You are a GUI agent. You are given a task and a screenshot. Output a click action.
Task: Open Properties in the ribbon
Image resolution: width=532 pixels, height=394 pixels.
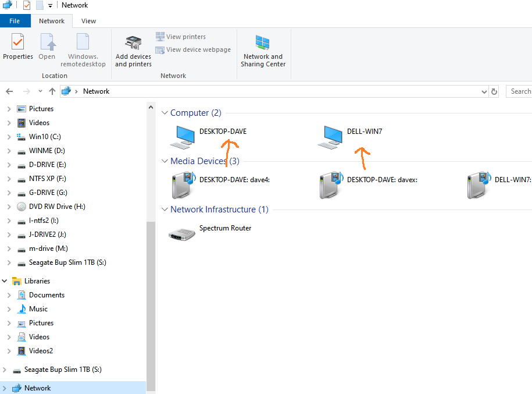point(17,47)
